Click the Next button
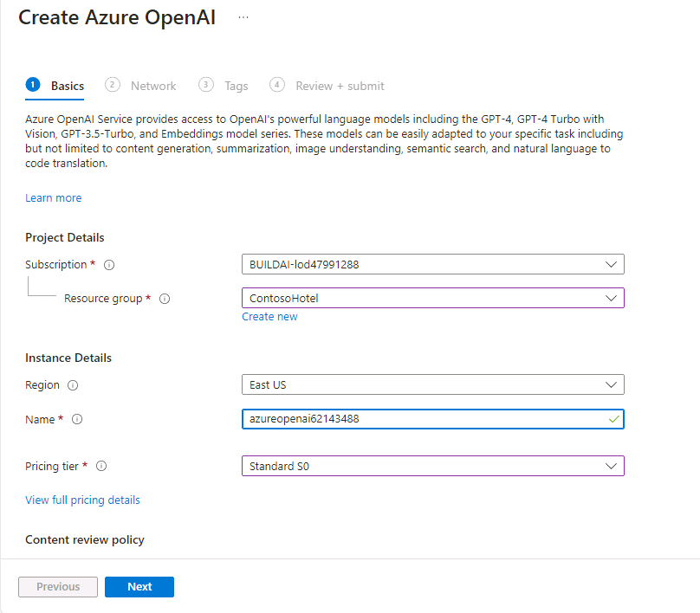 (x=139, y=587)
